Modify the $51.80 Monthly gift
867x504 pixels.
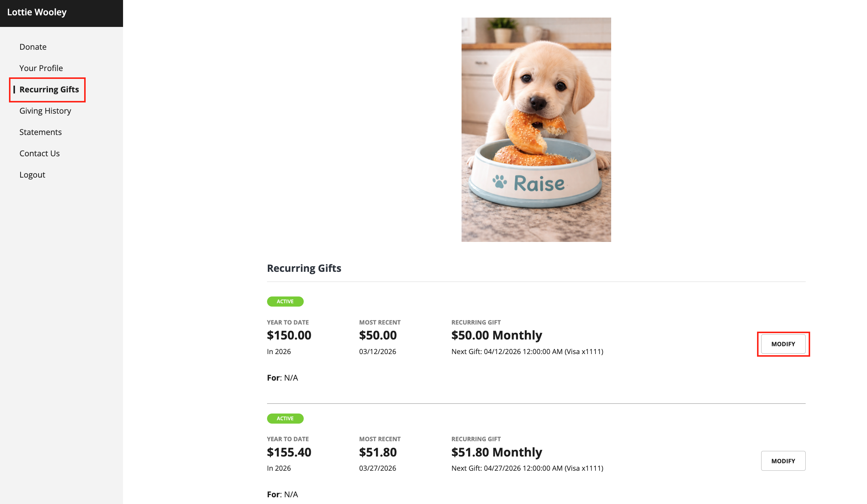point(783,461)
